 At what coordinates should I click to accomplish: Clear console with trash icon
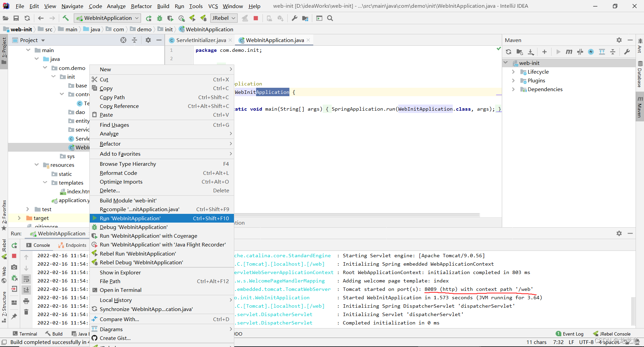click(26, 312)
